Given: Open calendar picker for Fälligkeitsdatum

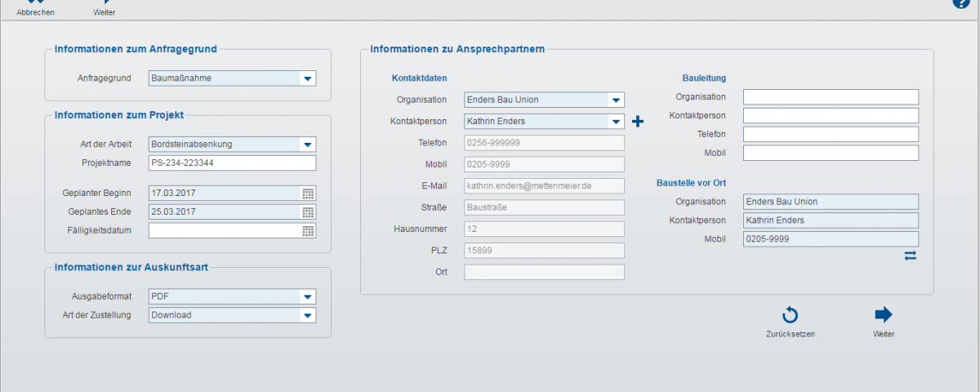Looking at the screenshot, I should [x=308, y=231].
